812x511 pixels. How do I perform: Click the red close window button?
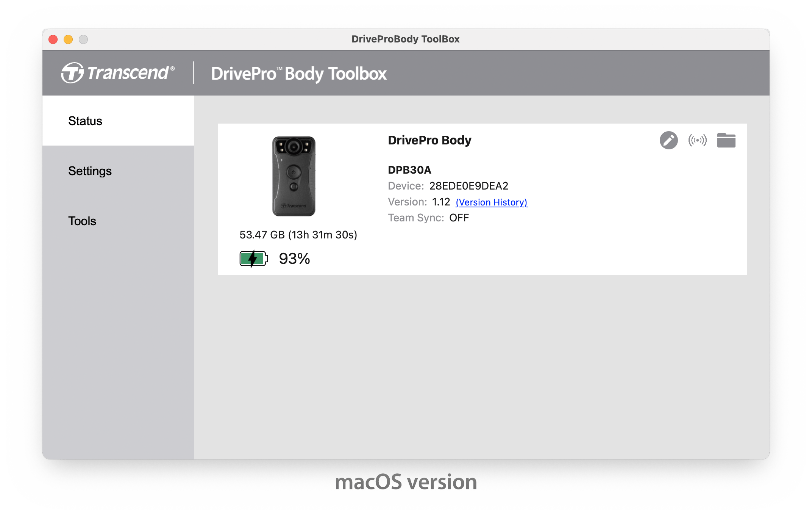(53, 39)
